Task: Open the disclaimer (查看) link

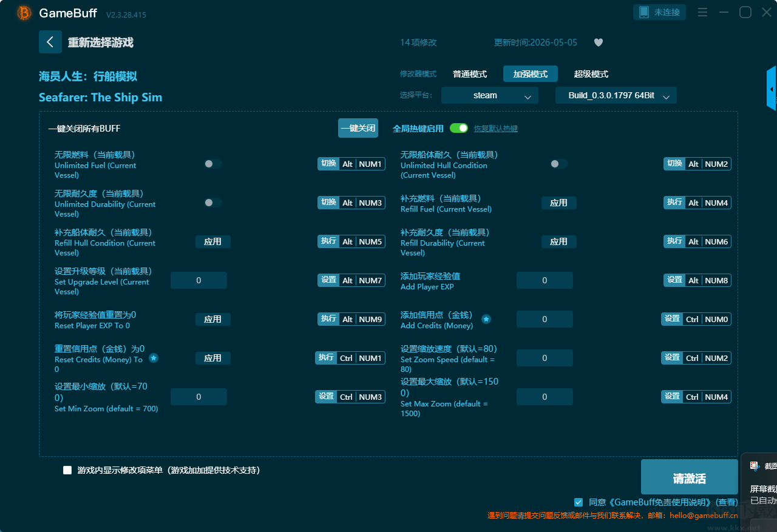Action: [x=727, y=502]
